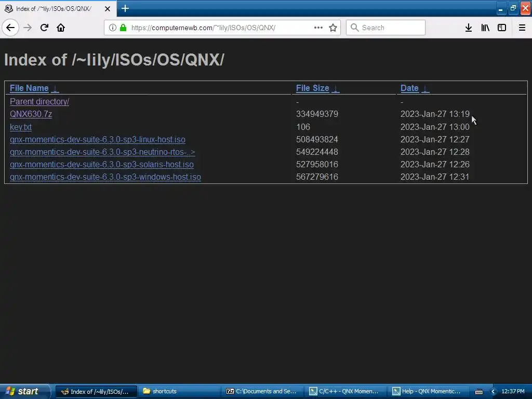
Task: Download the sp3-solaris-host.iso file
Action: point(102,164)
